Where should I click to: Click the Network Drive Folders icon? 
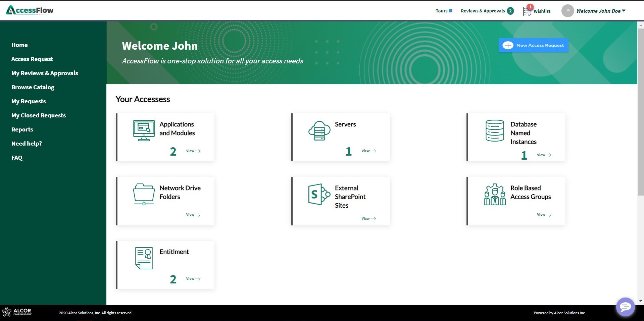click(143, 194)
